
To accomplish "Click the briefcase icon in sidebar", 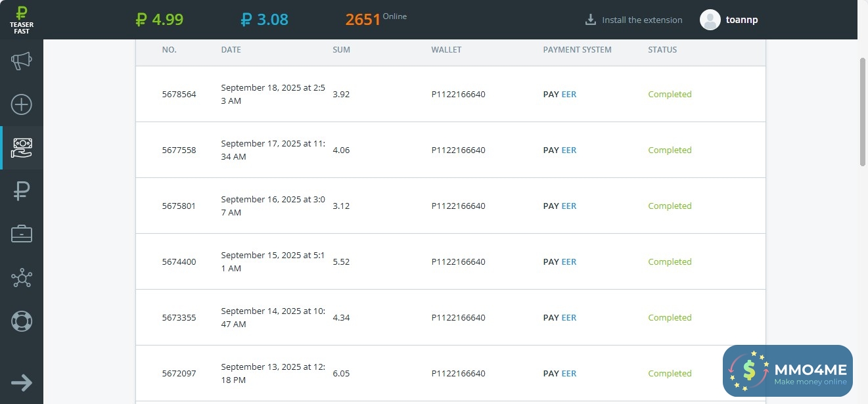I will point(22,234).
